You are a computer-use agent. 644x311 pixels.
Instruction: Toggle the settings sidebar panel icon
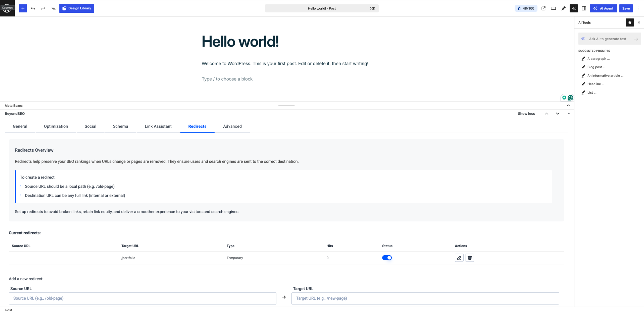(x=584, y=8)
